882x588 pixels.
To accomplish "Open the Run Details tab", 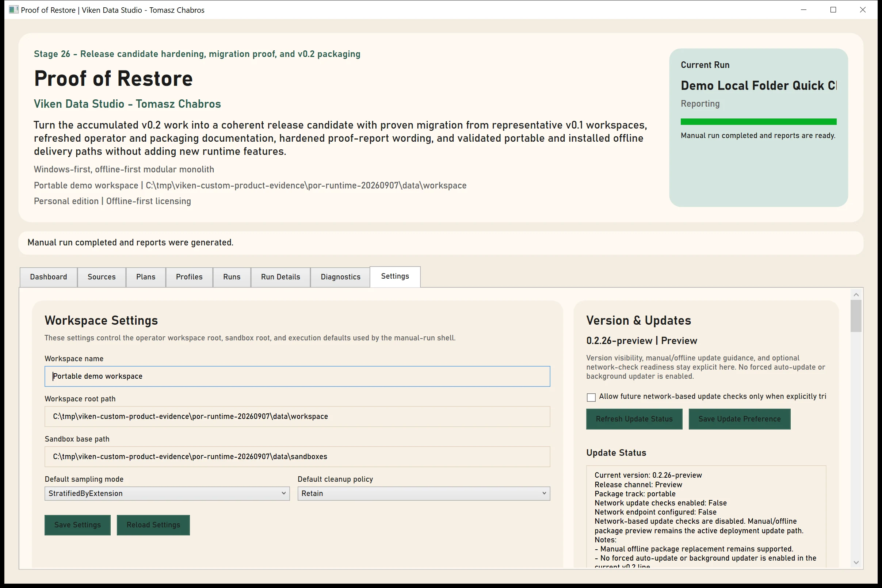I will tap(280, 277).
